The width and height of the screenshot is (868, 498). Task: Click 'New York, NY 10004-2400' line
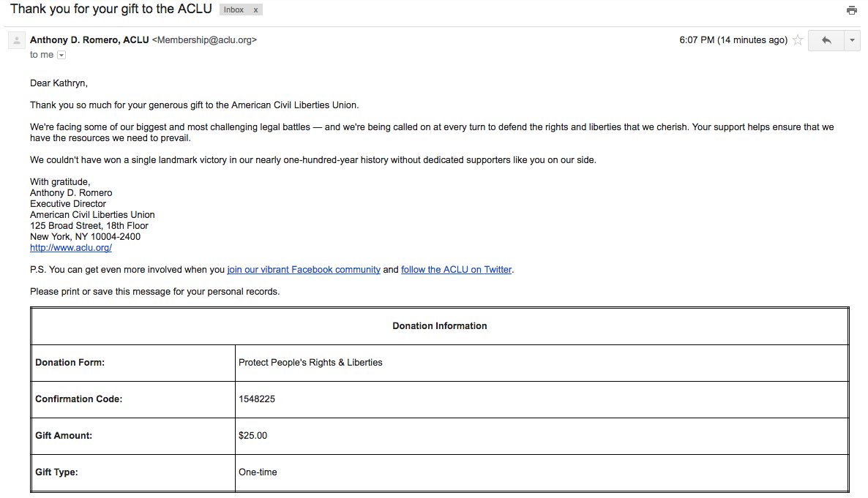pos(85,237)
